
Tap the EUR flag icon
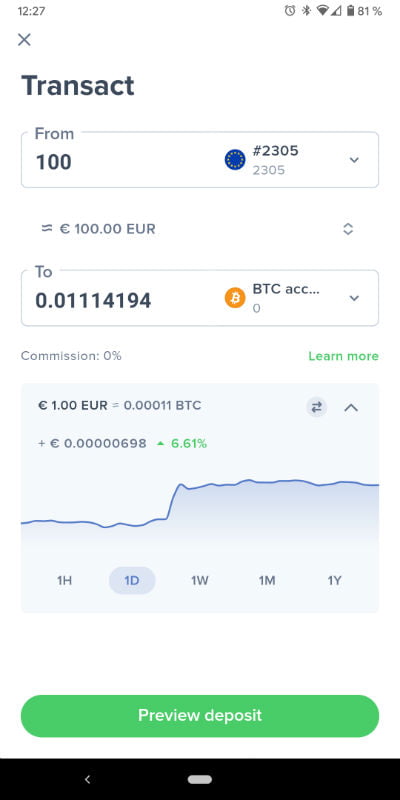click(235, 160)
